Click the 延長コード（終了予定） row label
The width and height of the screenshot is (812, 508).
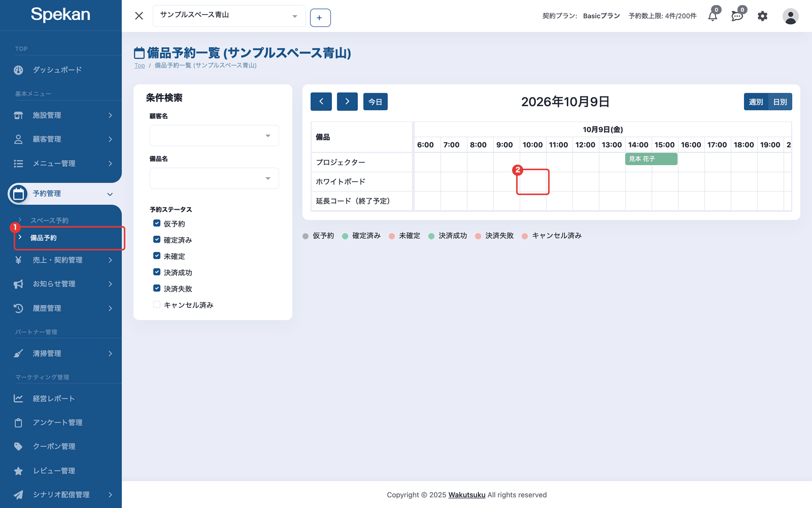click(353, 201)
